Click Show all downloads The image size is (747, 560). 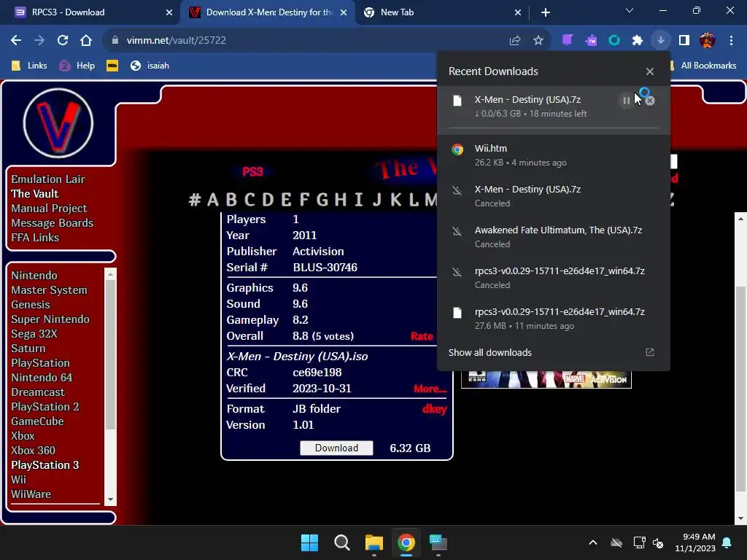tap(489, 352)
